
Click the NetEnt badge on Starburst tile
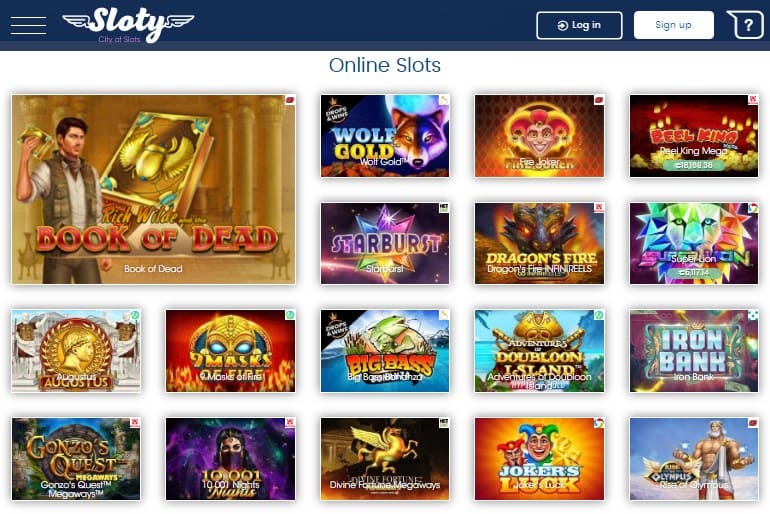pos(444,208)
